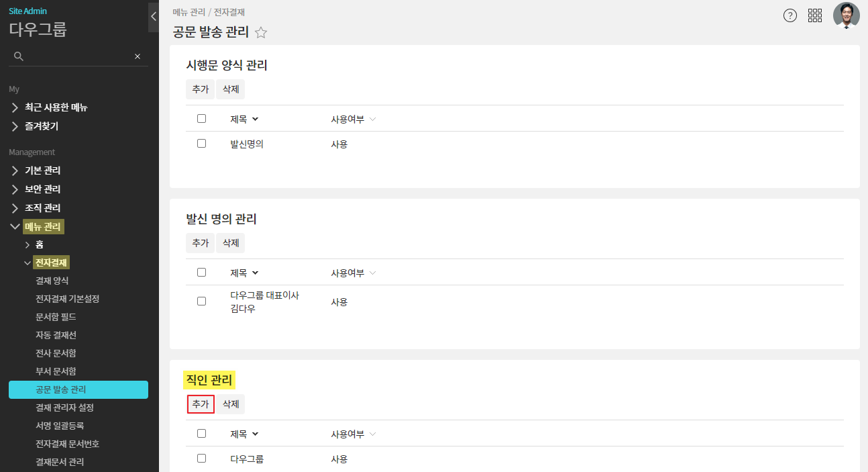
Task: Open the apps grid menu icon
Action: coord(815,16)
